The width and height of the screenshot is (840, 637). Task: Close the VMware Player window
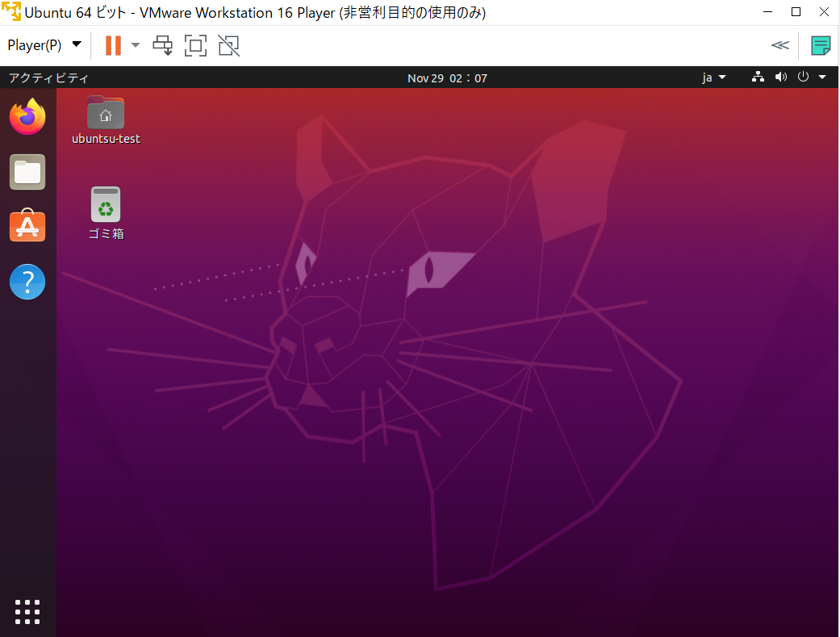pos(824,12)
